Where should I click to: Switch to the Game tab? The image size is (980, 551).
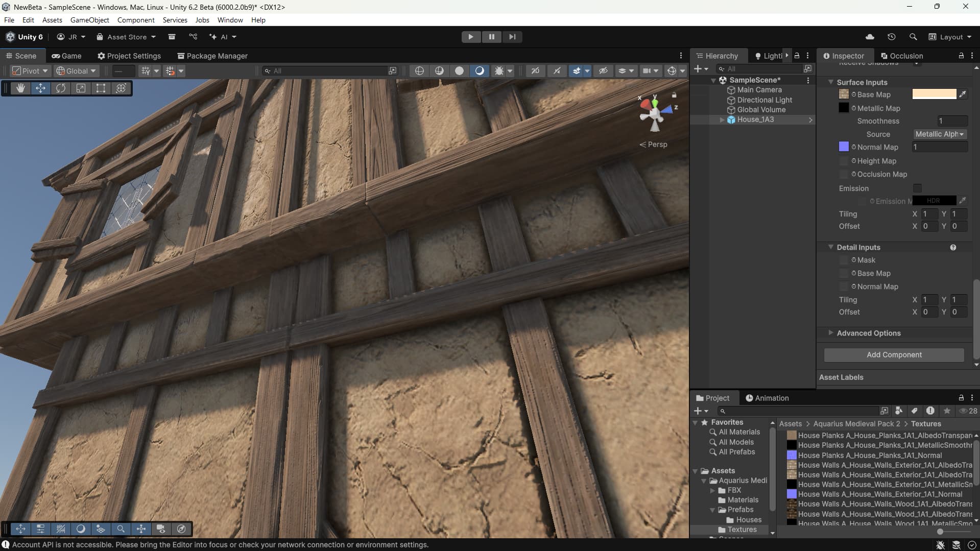pyautogui.click(x=66, y=56)
